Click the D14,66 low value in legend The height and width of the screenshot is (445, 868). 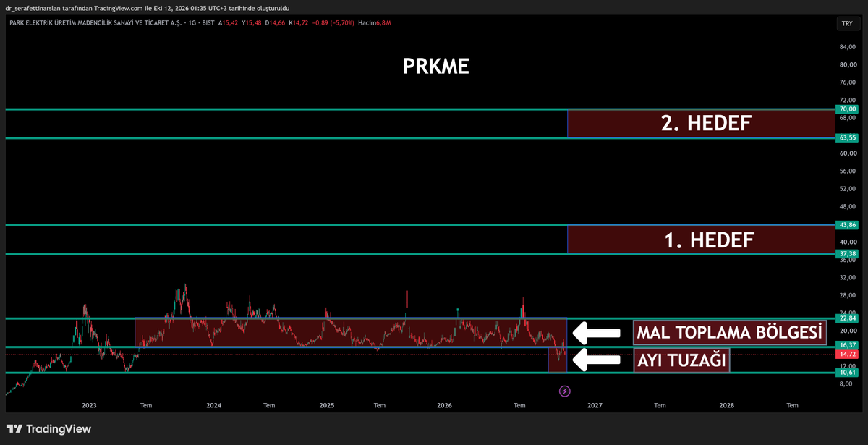(275, 23)
